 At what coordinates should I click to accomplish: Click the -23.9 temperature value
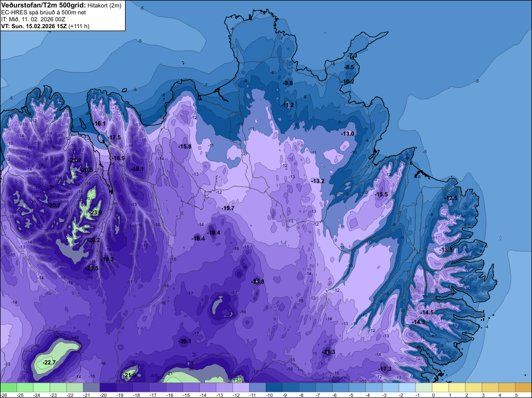[96, 213]
